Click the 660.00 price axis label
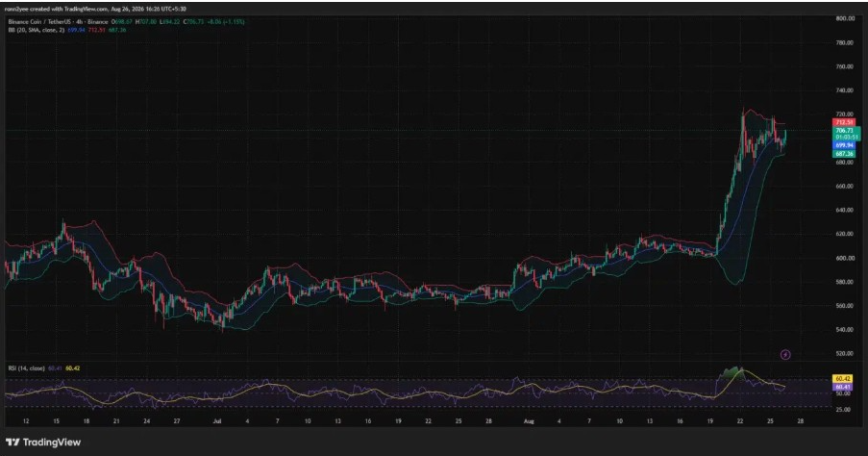 tap(845, 187)
